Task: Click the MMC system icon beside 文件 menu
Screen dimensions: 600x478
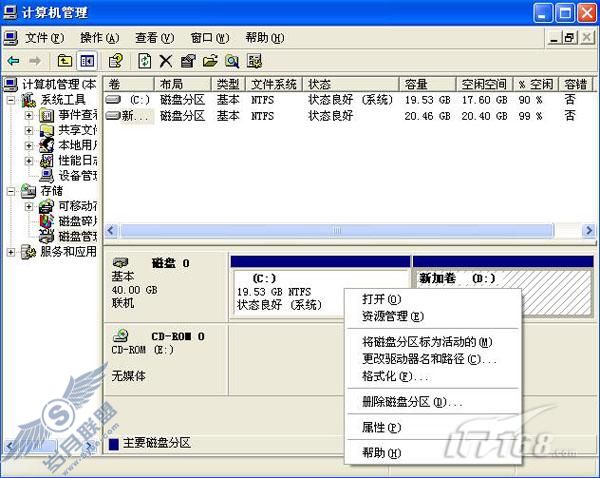Action: [x=11, y=38]
